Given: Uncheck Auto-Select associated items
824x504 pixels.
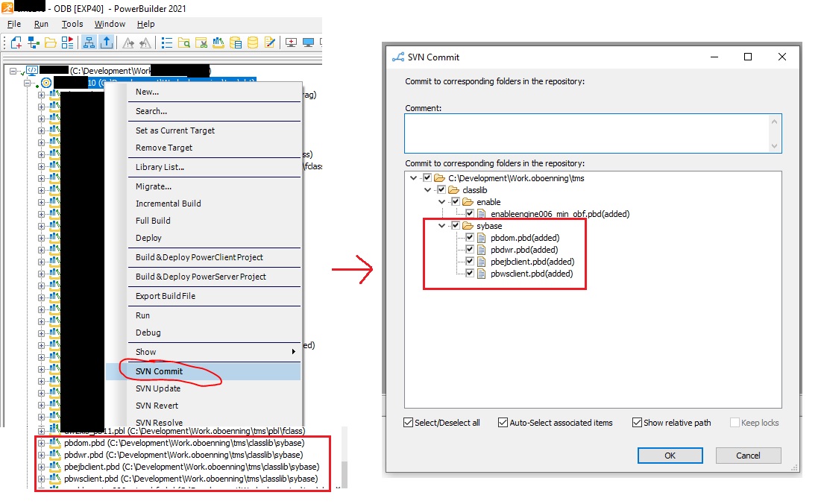Looking at the screenshot, I should (x=503, y=423).
